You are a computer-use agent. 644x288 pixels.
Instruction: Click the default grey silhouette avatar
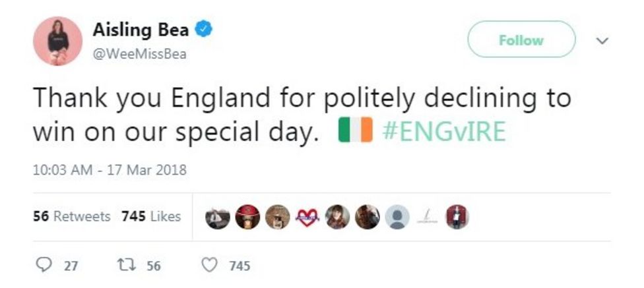(397, 217)
